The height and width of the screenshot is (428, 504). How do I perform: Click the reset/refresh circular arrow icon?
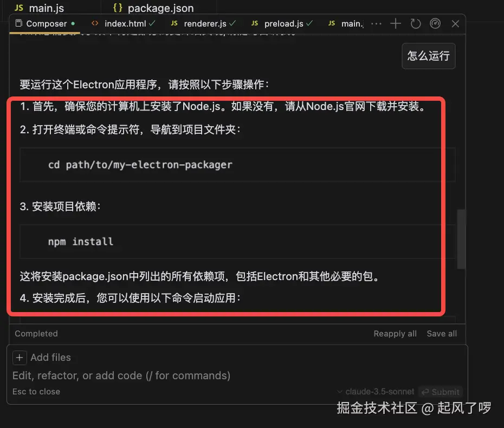click(x=416, y=24)
